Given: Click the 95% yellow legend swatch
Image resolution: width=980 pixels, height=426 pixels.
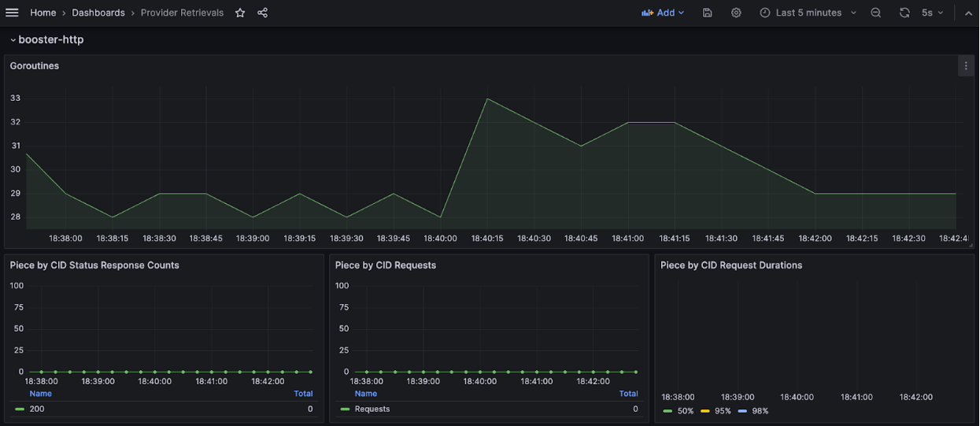Looking at the screenshot, I should point(705,411).
